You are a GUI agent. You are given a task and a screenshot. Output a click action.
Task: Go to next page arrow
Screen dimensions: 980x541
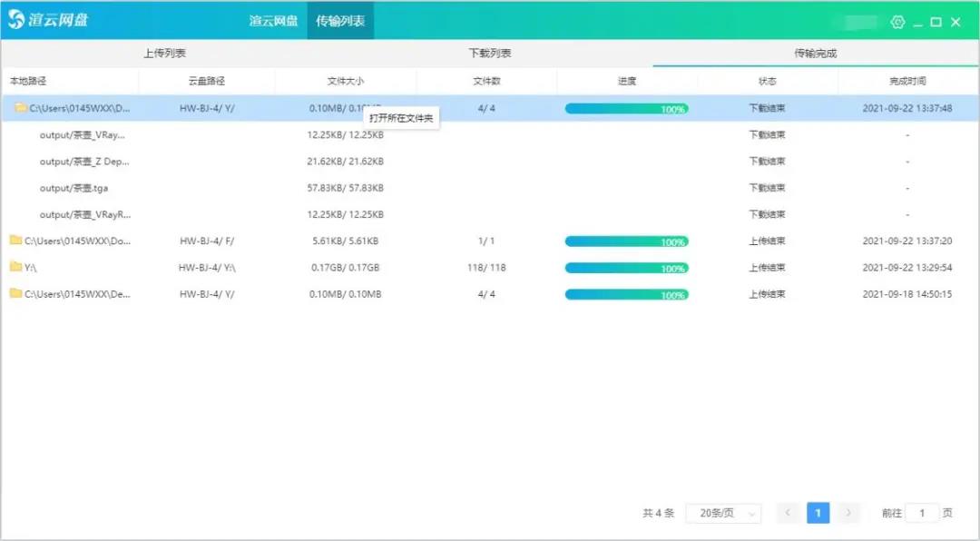pyautogui.click(x=848, y=513)
